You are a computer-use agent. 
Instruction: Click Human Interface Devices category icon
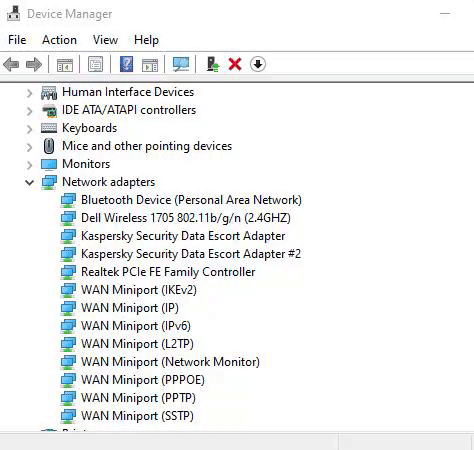click(x=49, y=92)
